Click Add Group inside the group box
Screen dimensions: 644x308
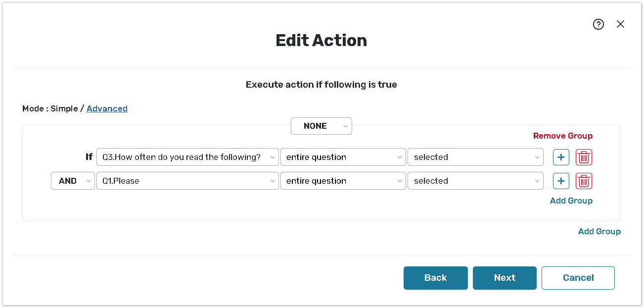click(571, 201)
